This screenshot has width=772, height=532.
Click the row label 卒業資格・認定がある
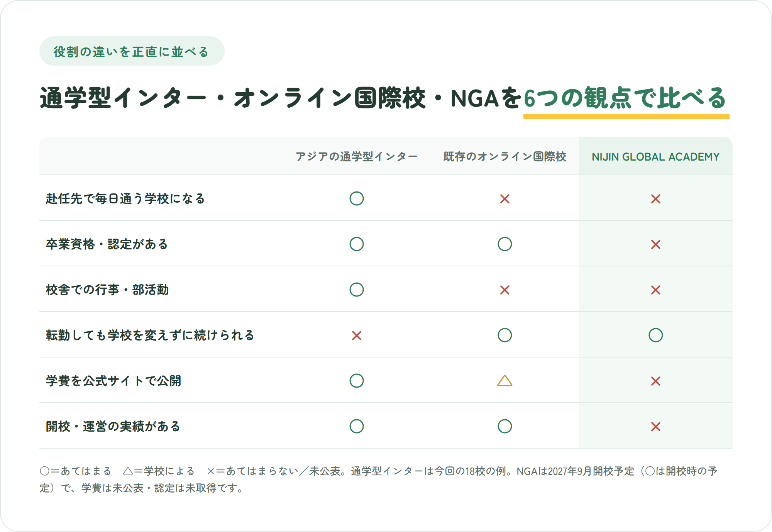click(x=107, y=244)
